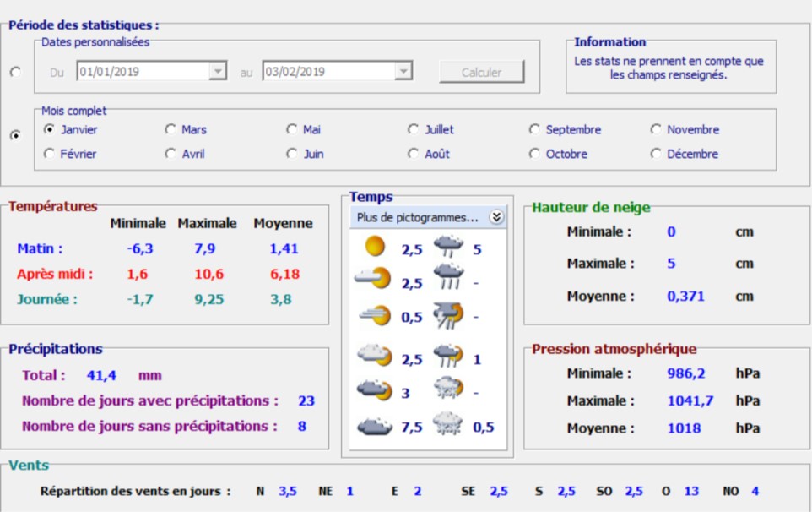The width and height of the screenshot is (812, 512).
Task: Click the partly cloudy pictogram above value 3
Action: click(375, 355)
